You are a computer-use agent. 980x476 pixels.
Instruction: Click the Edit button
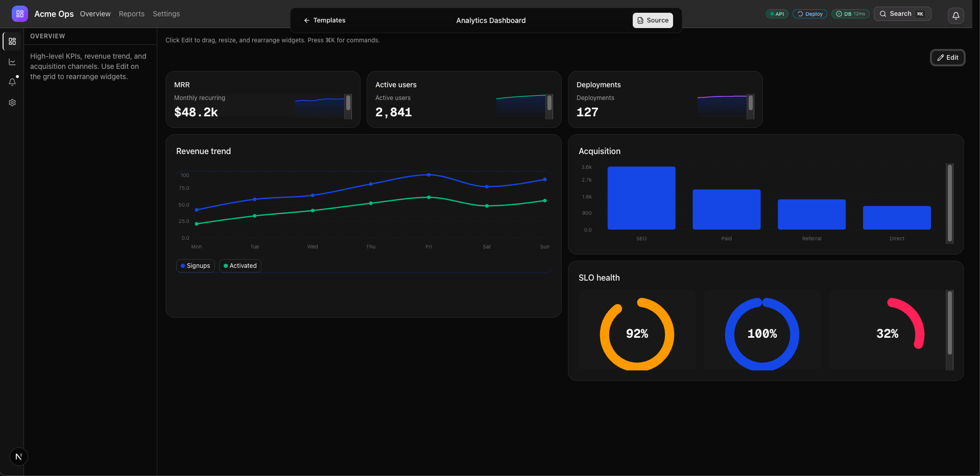tap(948, 58)
